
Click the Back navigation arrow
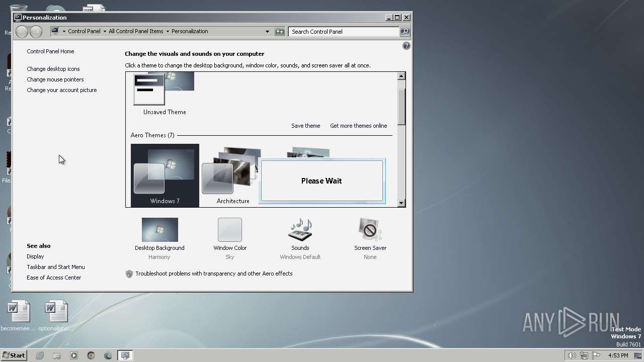pyautogui.click(x=22, y=32)
